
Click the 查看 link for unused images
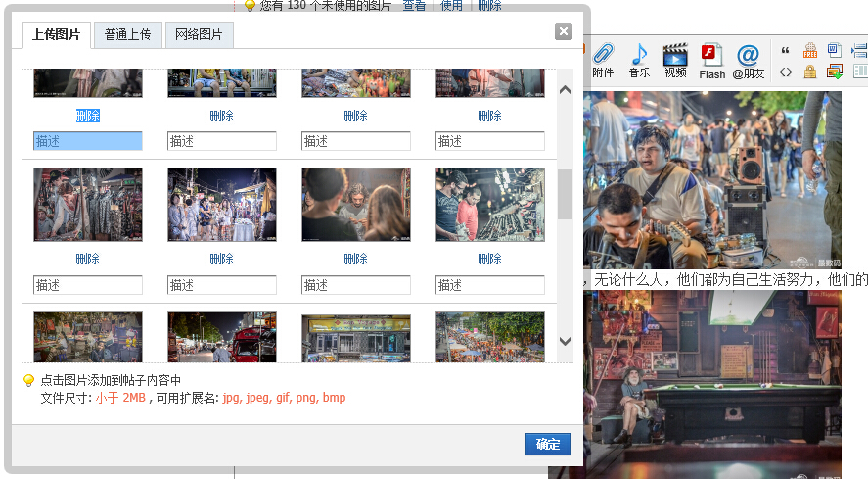(x=414, y=5)
